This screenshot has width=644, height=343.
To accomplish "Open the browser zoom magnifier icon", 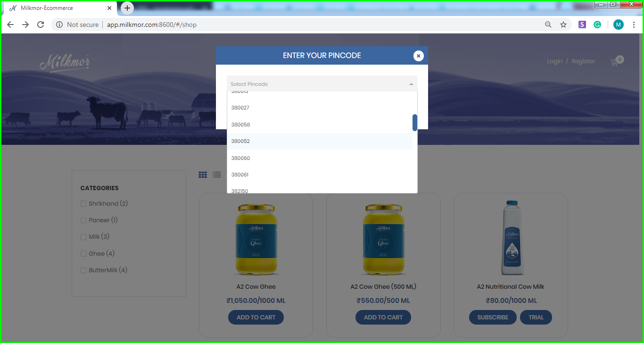I will (x=548, y=25).
